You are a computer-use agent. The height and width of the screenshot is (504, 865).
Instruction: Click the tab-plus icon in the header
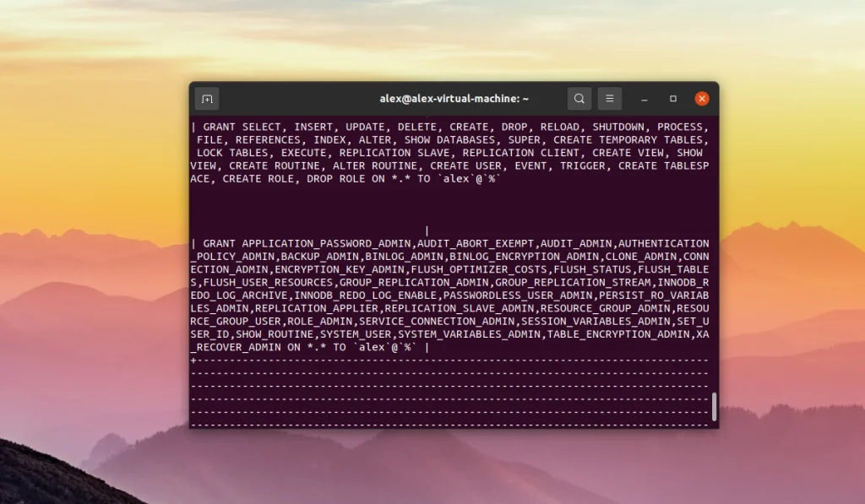tap(205, 98)
